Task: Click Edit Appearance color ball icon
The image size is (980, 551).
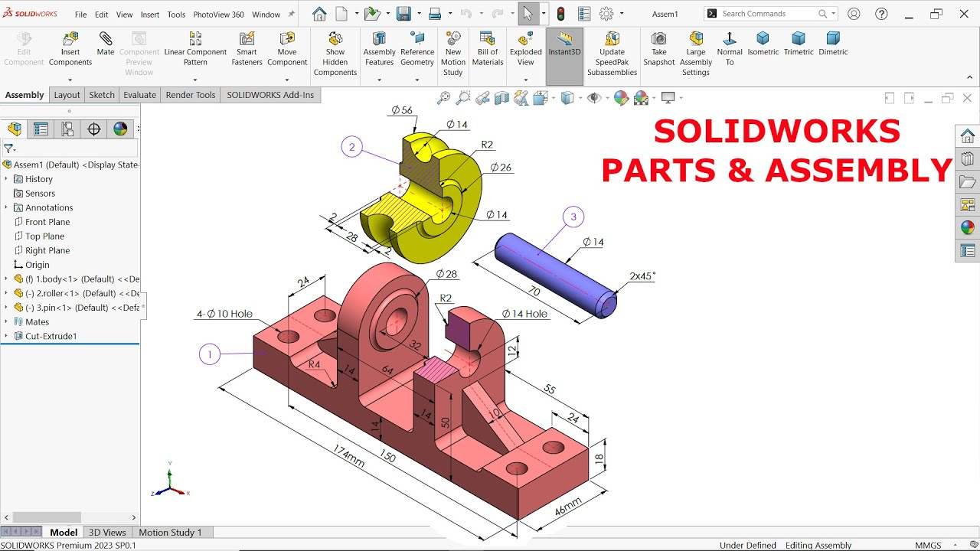Action: point(621,98)
